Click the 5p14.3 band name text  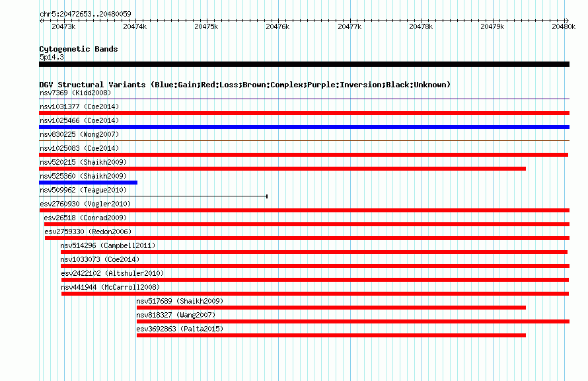coord(52,57)
